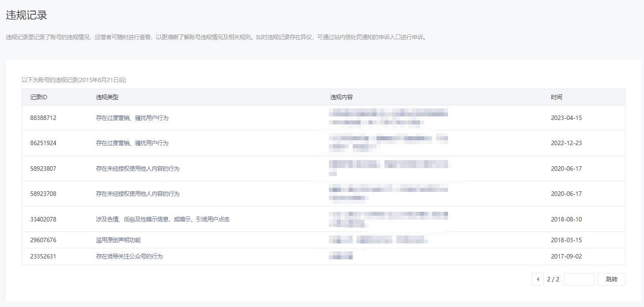Screen dimensions: 644x307
Task: Click the 违规内容 column header
Action: (341, 97)
